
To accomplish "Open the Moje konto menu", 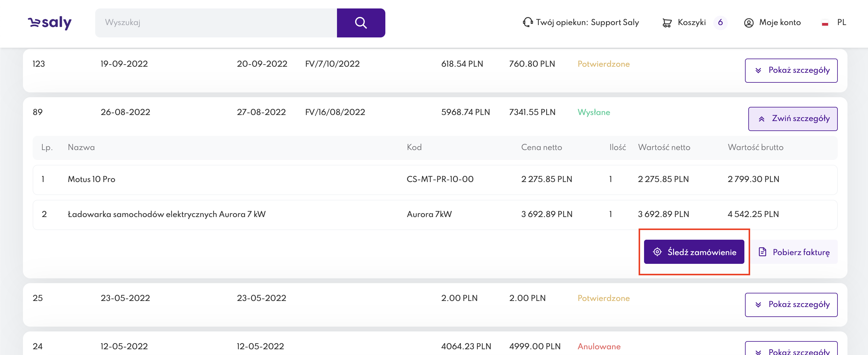I will coord(779,23).
